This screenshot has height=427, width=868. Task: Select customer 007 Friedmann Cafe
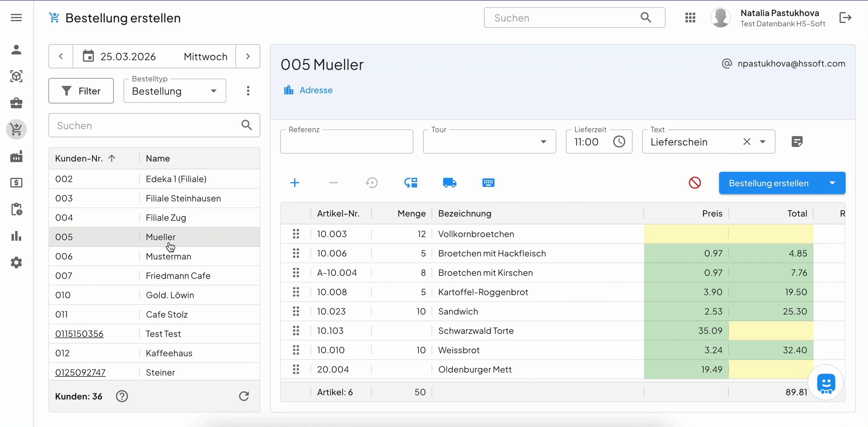(x=178, y=275)
